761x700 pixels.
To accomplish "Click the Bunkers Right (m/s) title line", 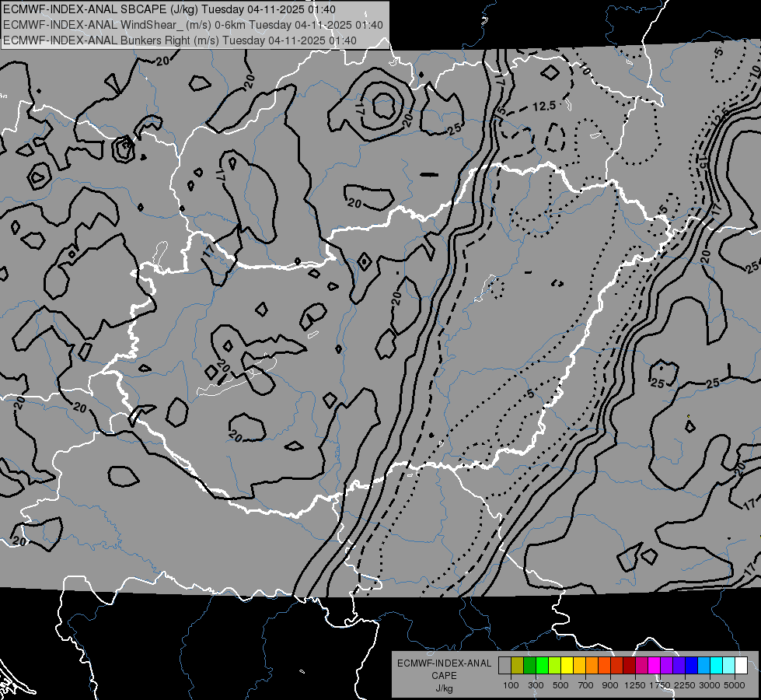I will [180, 40].
